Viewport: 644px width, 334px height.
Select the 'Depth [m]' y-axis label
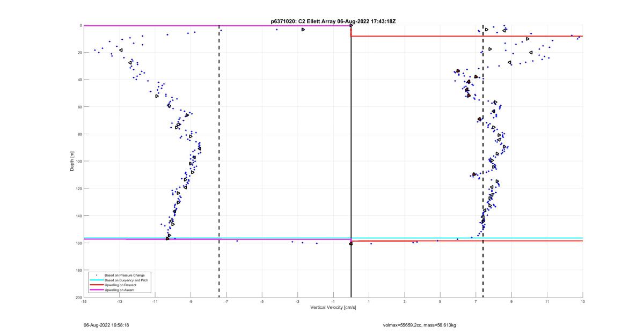(x=72, y=161)
